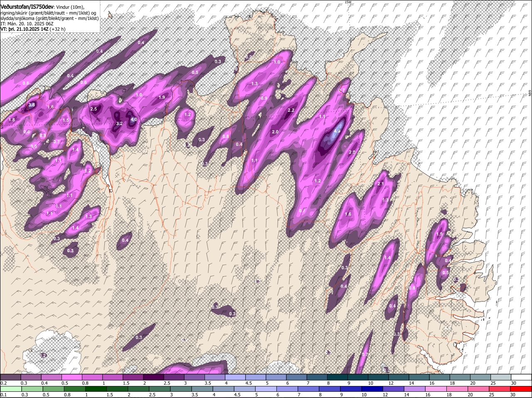Click the "2.1" precipitation value on the map
This screenshot has height=398, width=532.
coord(380,184)
